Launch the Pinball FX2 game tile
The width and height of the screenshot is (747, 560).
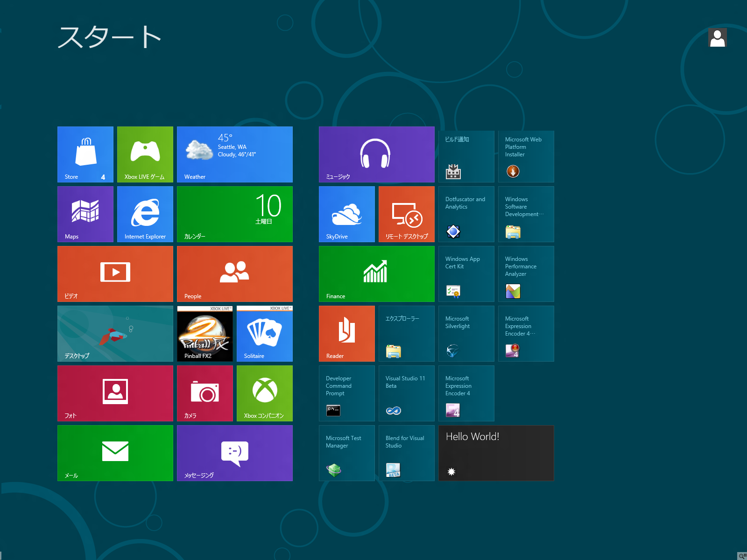click(205, 334)
